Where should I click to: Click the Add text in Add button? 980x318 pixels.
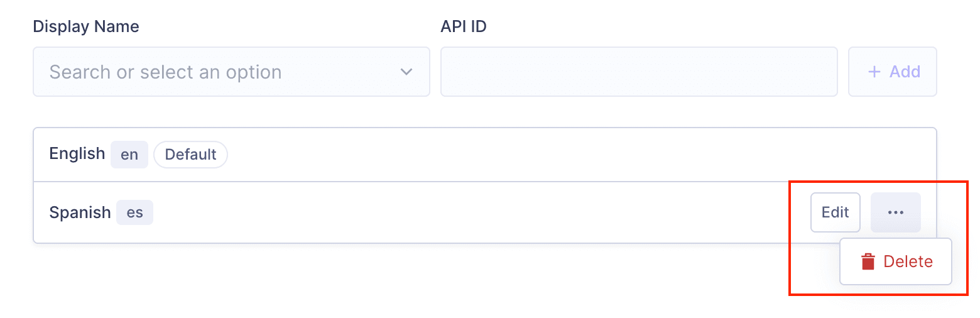click(905, 72)
